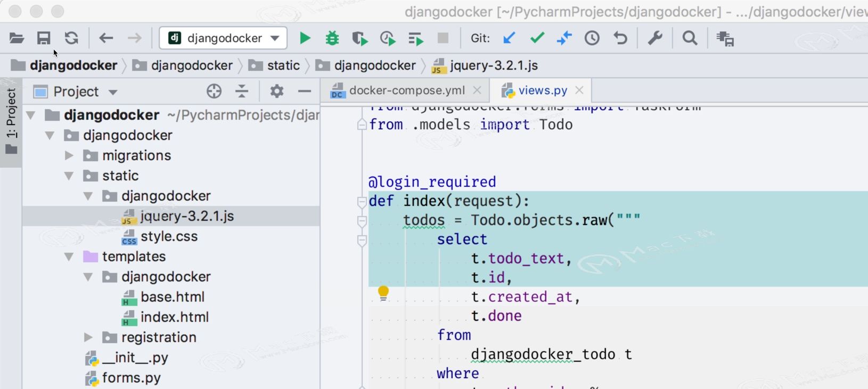Click the Concurrency diagram run icon
This screenshot has width=868, height=389.
415,39
